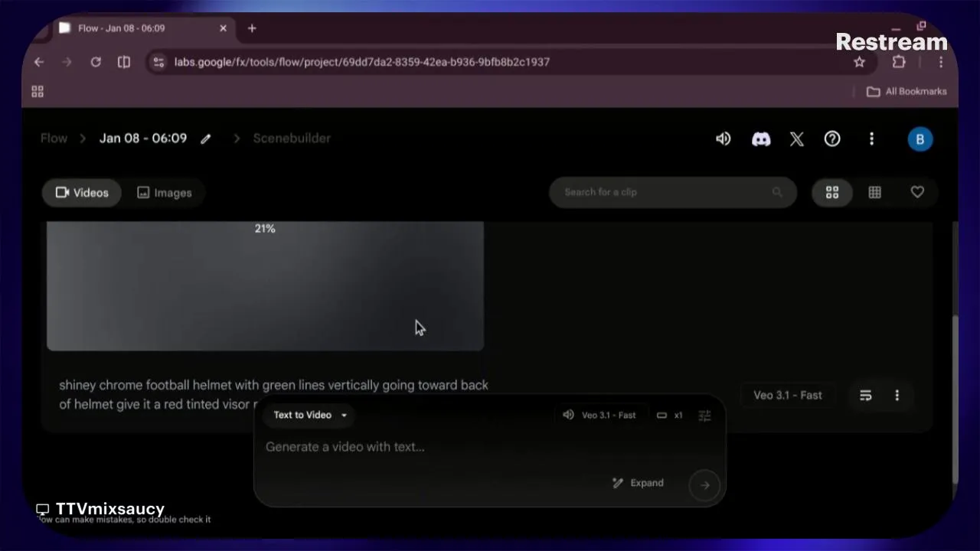Open the generation settings sliders icon

pyautogui.click(x=705, y=415)
